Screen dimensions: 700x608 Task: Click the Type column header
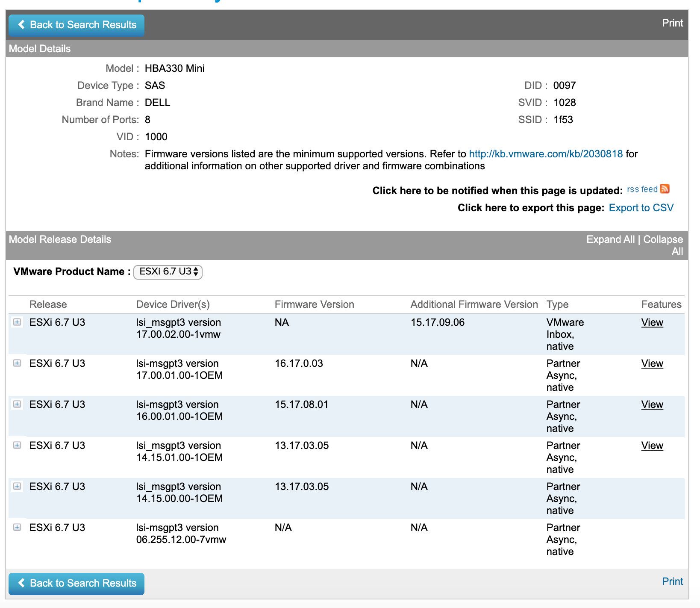coord(557,304)
